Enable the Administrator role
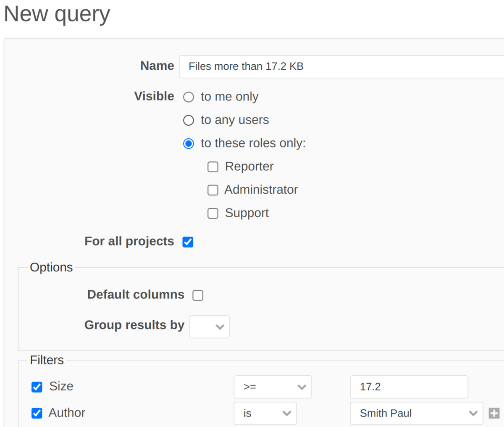This screenshot has height=427, width=504. (213, 190)
